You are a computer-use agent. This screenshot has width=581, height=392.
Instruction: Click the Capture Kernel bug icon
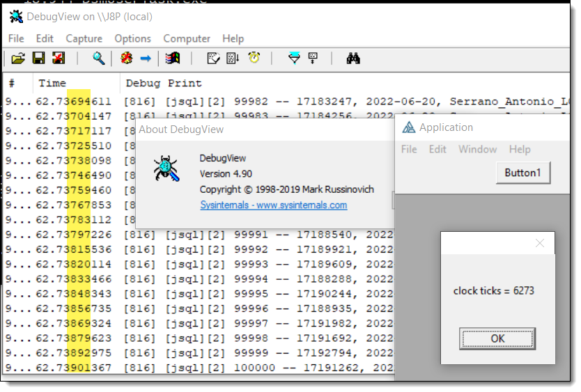pyautogui.click(x=126, y=58)
